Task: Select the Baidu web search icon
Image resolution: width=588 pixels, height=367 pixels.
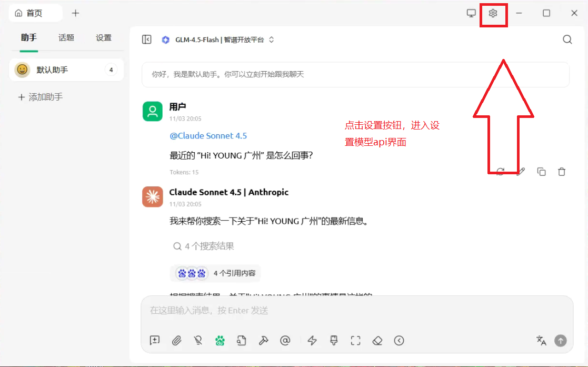Action: click(x=220, y=341)
